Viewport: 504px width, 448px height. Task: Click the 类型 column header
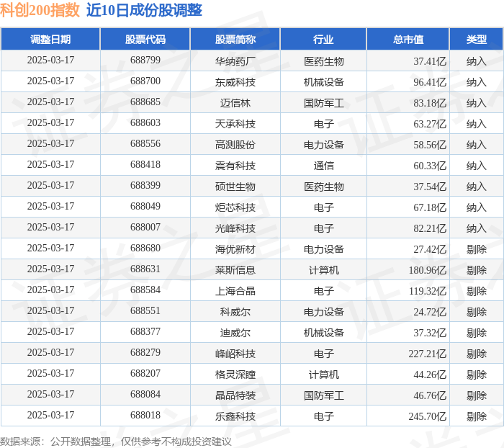[x=477, y=39]
